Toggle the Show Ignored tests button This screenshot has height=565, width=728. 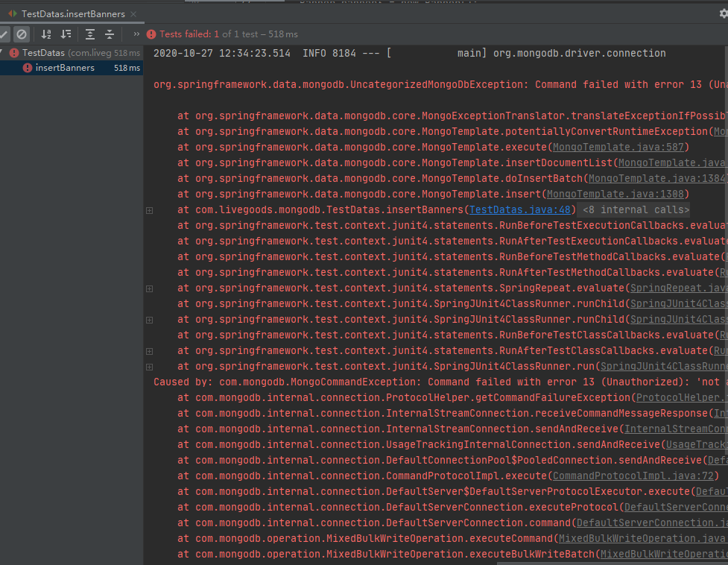22,34
